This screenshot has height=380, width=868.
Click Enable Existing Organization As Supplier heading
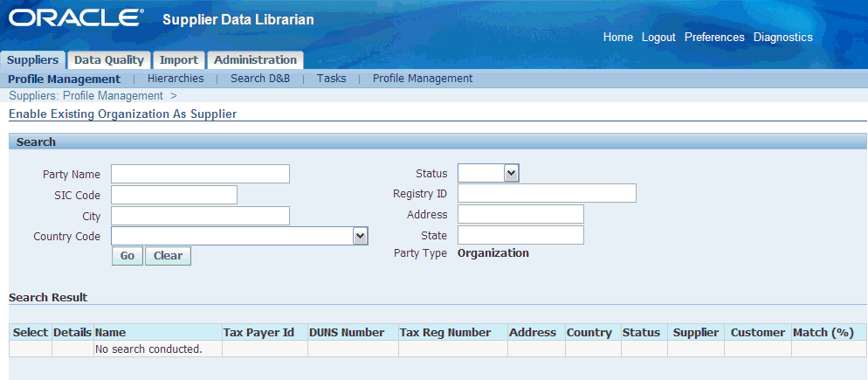click(x=123, y=114)
